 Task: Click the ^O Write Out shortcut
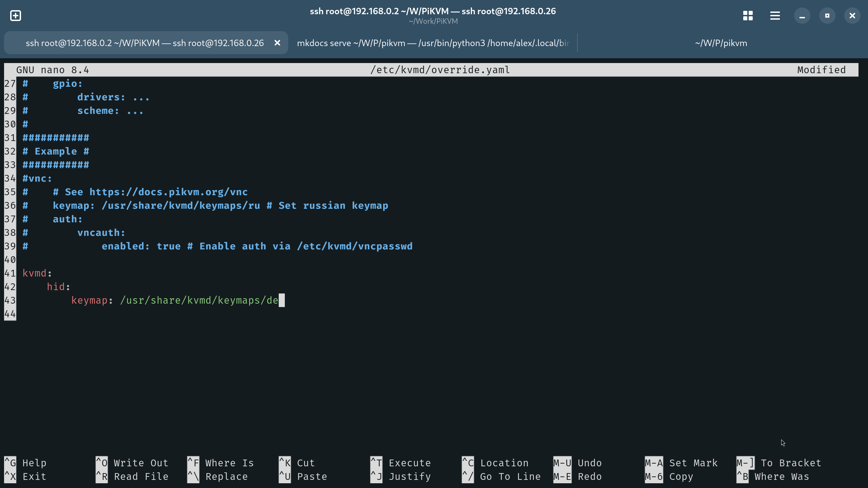[140, 463]
